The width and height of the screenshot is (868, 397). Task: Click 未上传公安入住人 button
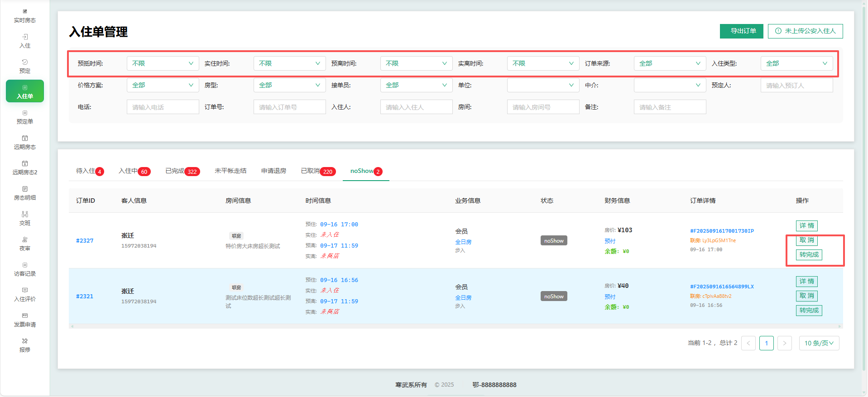(805, 31)
